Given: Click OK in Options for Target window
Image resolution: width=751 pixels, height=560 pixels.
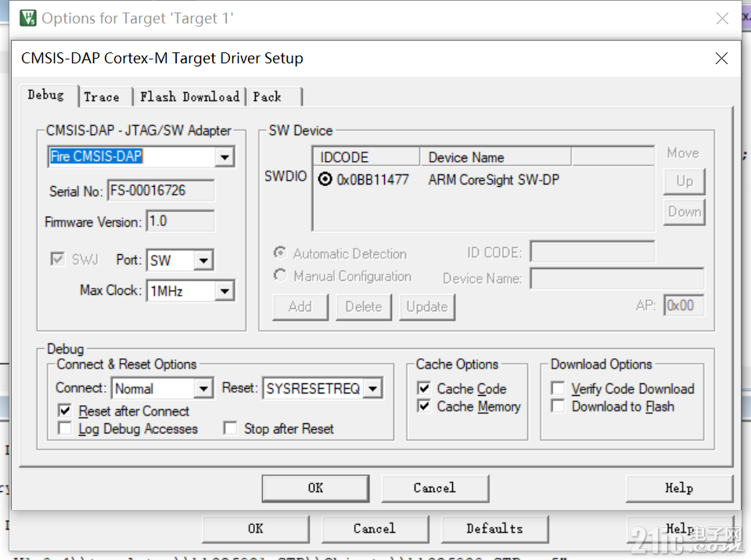Looking at the screenshot, I should tap(256, 529).
